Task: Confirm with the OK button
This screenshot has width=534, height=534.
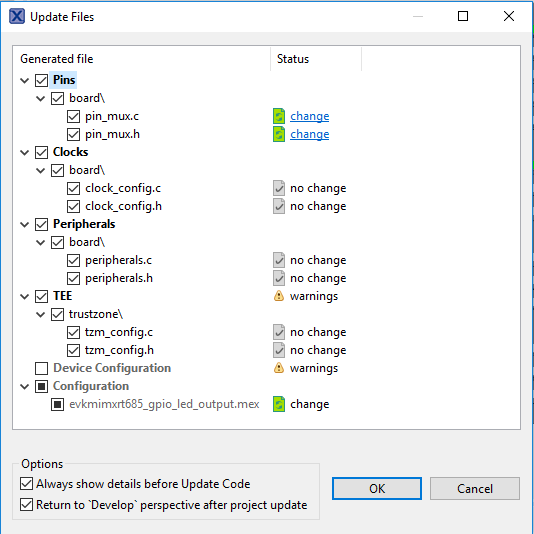Action: pos(377,488)
